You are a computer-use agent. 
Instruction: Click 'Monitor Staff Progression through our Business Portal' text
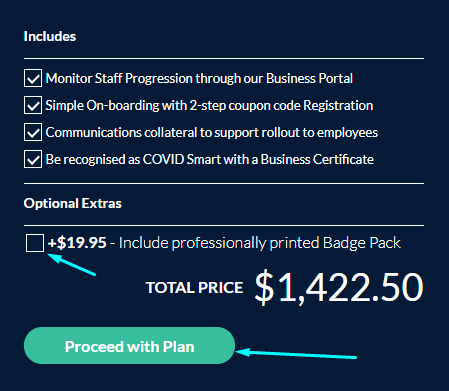(199, 79)
